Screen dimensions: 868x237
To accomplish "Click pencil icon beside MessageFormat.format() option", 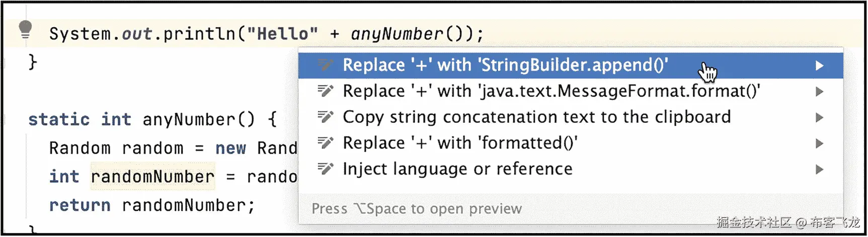I will [325, 91].
